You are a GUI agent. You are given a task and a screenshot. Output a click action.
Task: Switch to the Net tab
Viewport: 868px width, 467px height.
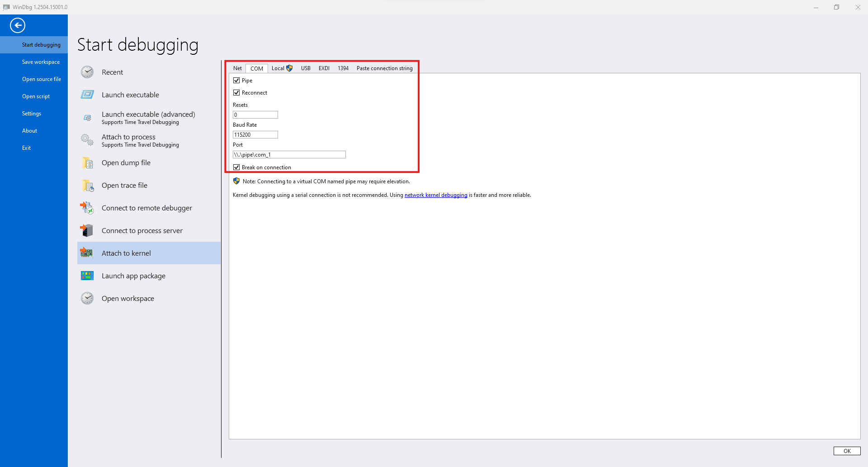tap(237, 68)
